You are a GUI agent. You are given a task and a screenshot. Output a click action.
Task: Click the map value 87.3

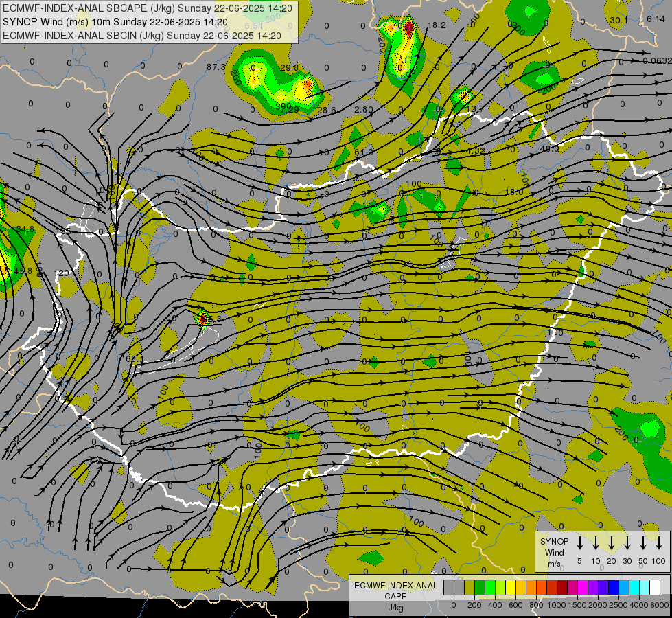(216, 67)
